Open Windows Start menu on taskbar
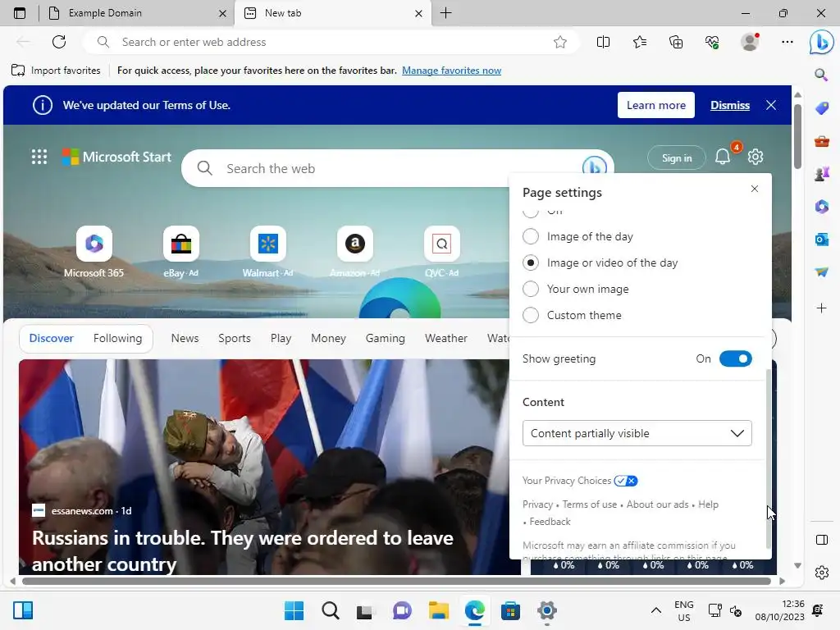This screenshot has height=630, width=840. 294,610
